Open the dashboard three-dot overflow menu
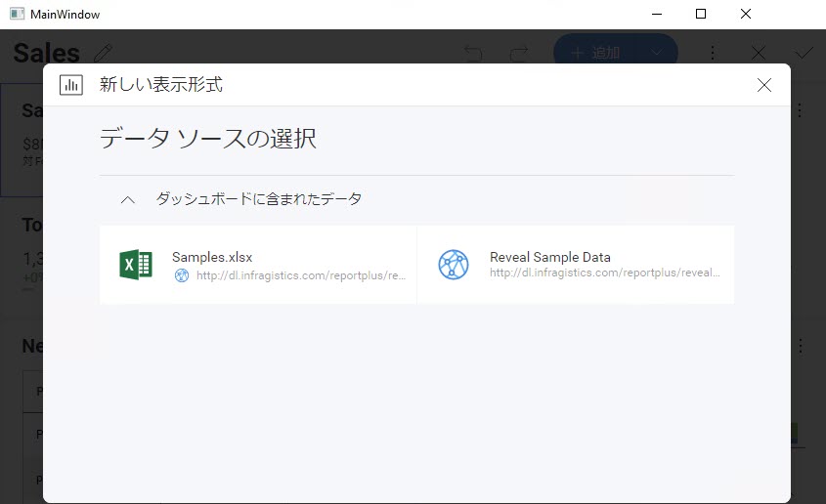Image resolution: width=826 pixels, height=504 pixels. (714, 53)
